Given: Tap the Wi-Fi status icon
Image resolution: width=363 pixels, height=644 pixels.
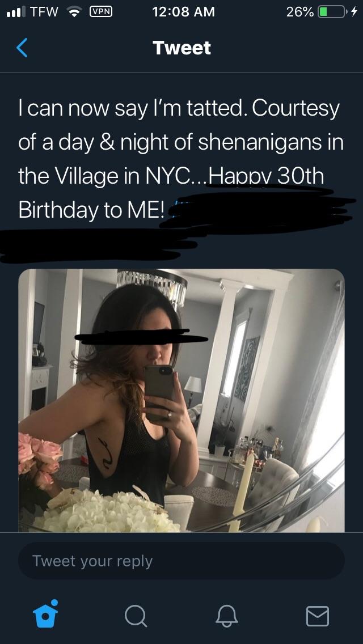Looking at the screenshot, I should point(74,12).
